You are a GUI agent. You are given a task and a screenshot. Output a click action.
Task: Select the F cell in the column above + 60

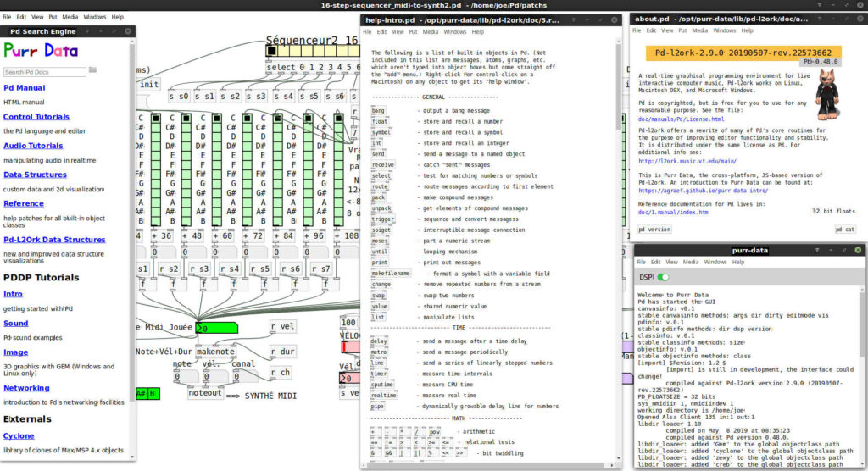(x=217, y=164)
